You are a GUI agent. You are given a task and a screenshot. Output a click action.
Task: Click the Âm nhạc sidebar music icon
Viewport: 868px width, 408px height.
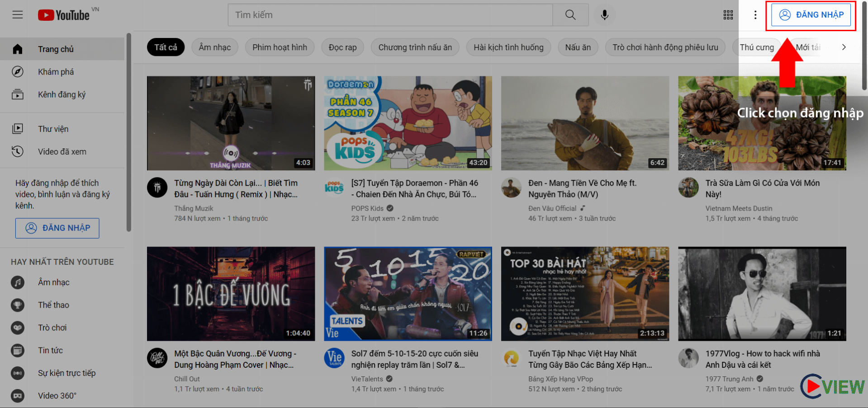tap(18, 282)
